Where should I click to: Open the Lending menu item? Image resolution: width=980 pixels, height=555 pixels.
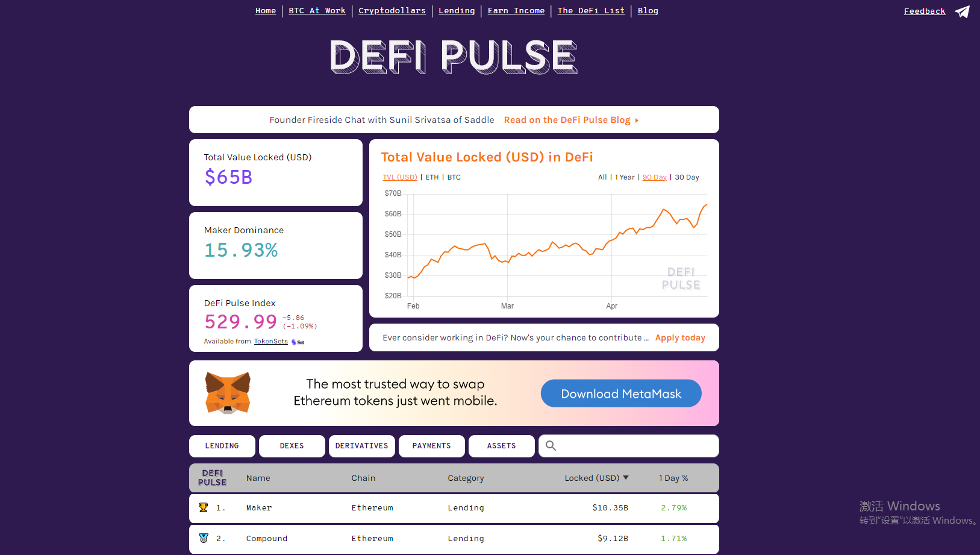click(457, 11)
